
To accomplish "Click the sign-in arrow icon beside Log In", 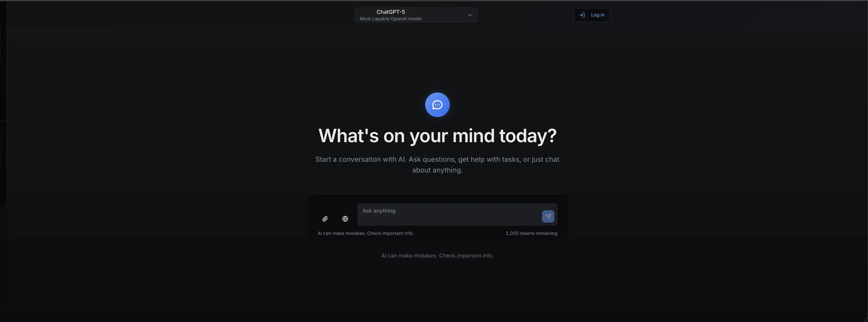I will [582, 15].
